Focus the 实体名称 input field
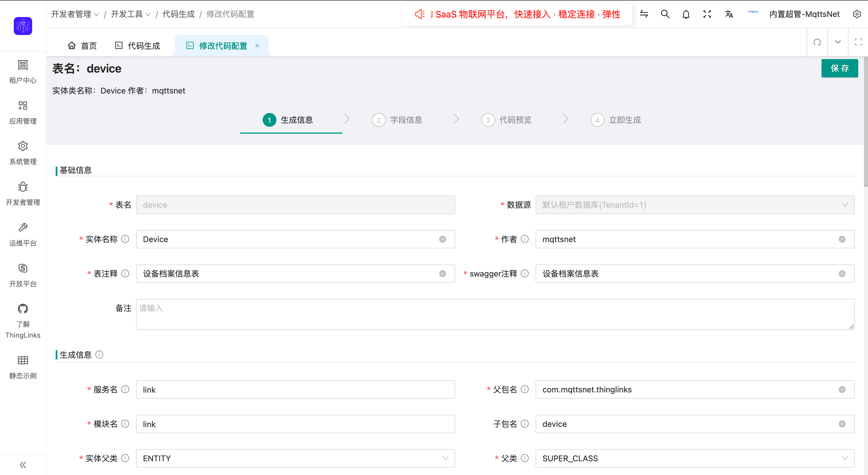Viewport: 868px width, 475px height. pyautogui.click(x=295, y=239)
